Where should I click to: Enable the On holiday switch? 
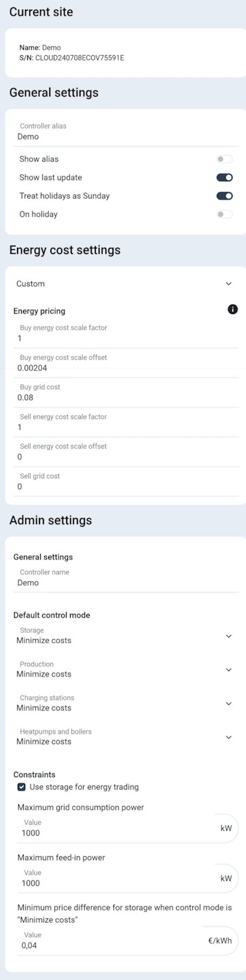click(x=224, y=214)
